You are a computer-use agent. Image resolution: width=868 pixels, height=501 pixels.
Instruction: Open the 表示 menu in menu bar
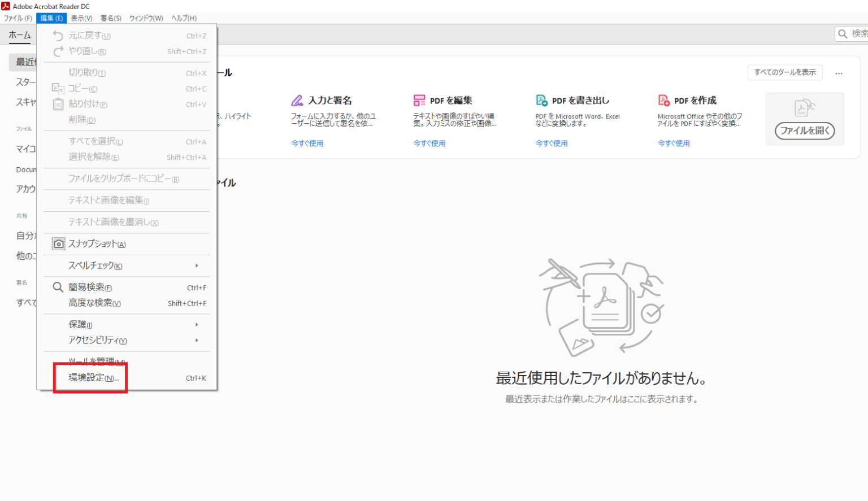pyautogui.click(x=81, y=18)
